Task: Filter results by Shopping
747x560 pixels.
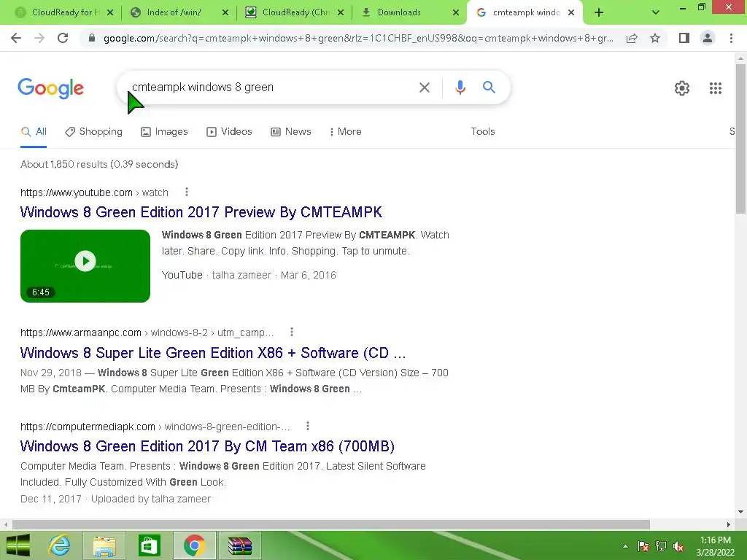Action: [x=93, y=131]
